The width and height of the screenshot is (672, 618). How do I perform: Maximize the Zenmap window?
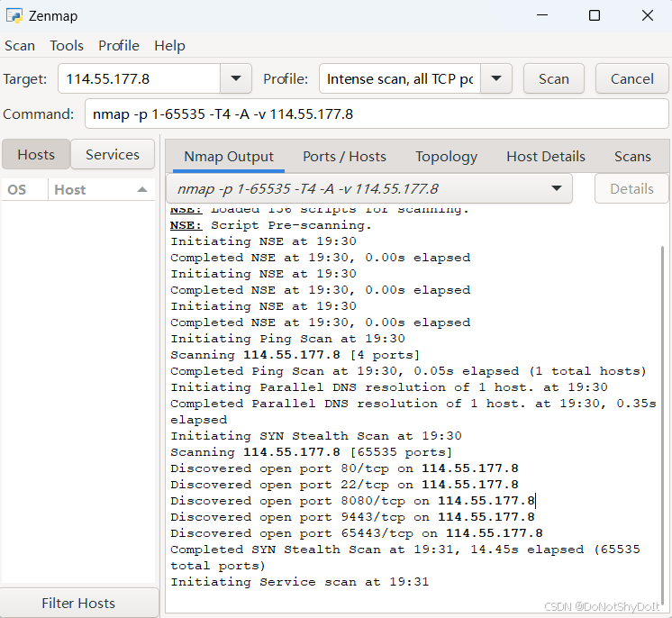point(595,15)
